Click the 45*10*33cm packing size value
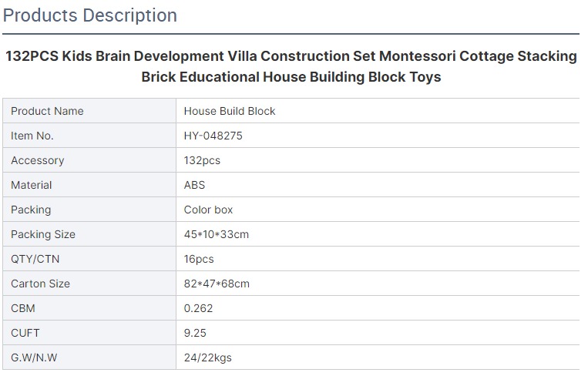The height and width of the screenshot is (376, 588). [217, 235]
